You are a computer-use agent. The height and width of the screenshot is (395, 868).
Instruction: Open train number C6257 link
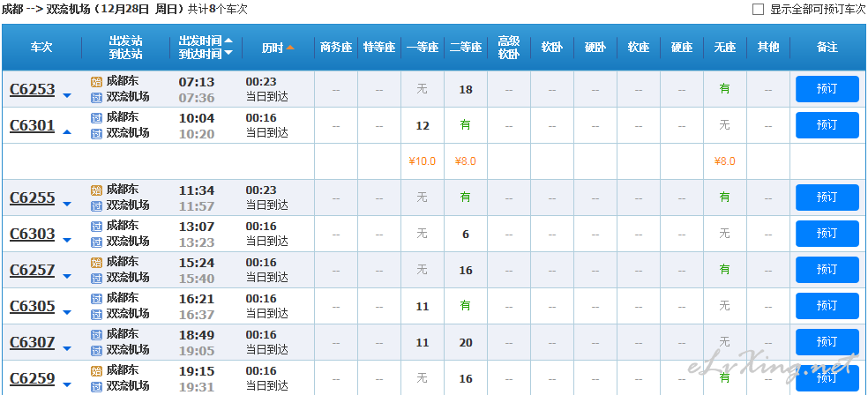[x=33, y=270]
